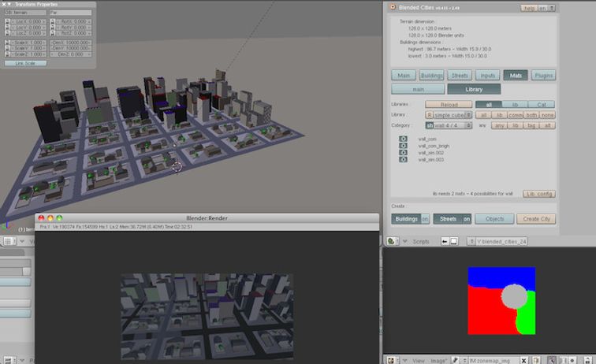
Task: Click the Reload libraries button
Action: tap(449, 104)
